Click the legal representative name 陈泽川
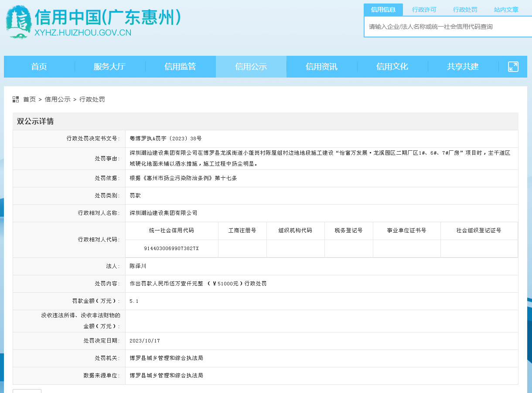The image size is (532, 393). pyautogui.click(x=138, y=266)
